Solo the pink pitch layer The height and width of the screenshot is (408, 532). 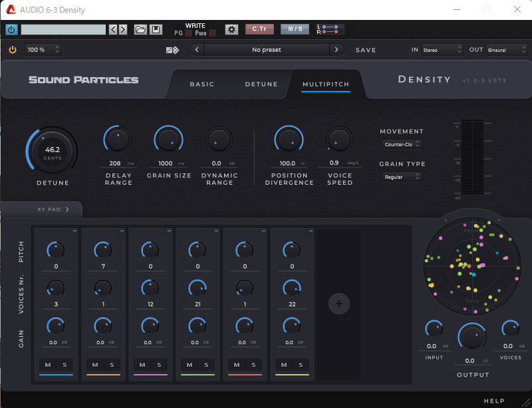tap(159, 365)
